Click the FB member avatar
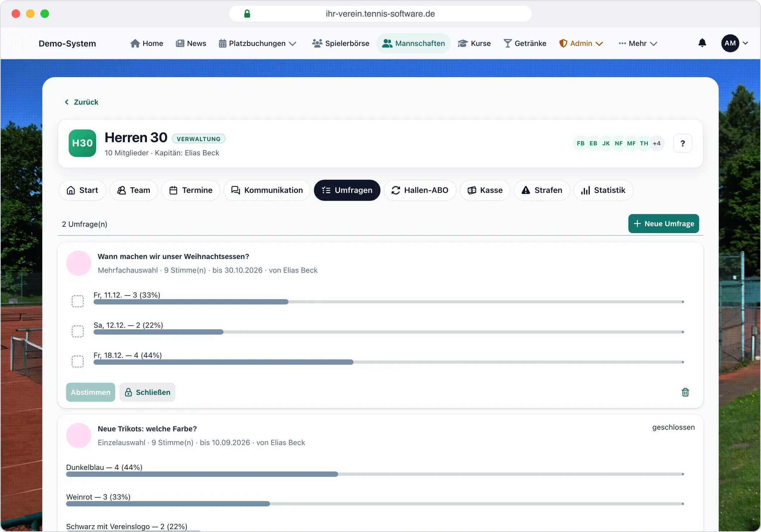Viewport: 761px width, 532px height. point(580,143)
